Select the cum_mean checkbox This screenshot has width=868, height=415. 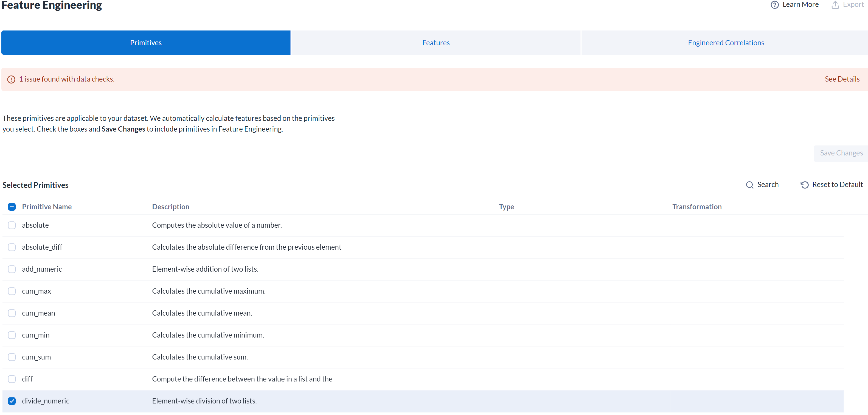click(x=12, y=313)
